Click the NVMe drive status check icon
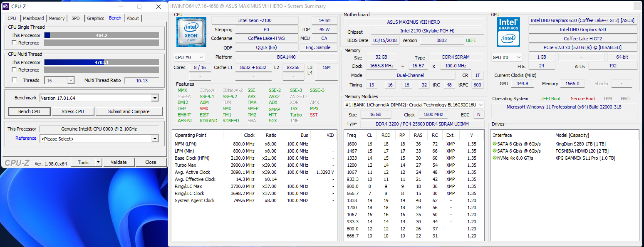Screen dimensions: 644x247 coord(494,158)
